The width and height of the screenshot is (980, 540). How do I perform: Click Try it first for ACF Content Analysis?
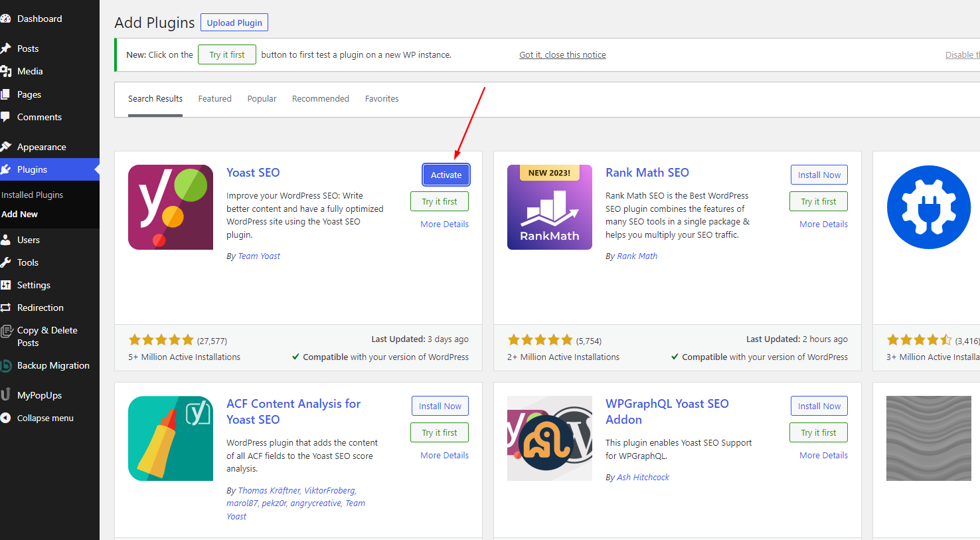(x=440, y=432)
